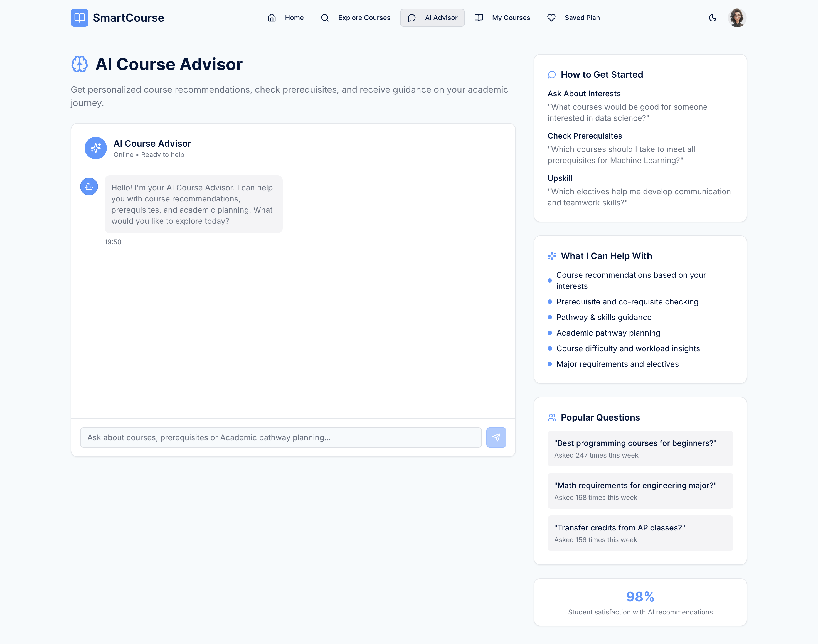The image size is (818, 644).
Task: Open the AI Advisor tab
Action: (432, 18)
